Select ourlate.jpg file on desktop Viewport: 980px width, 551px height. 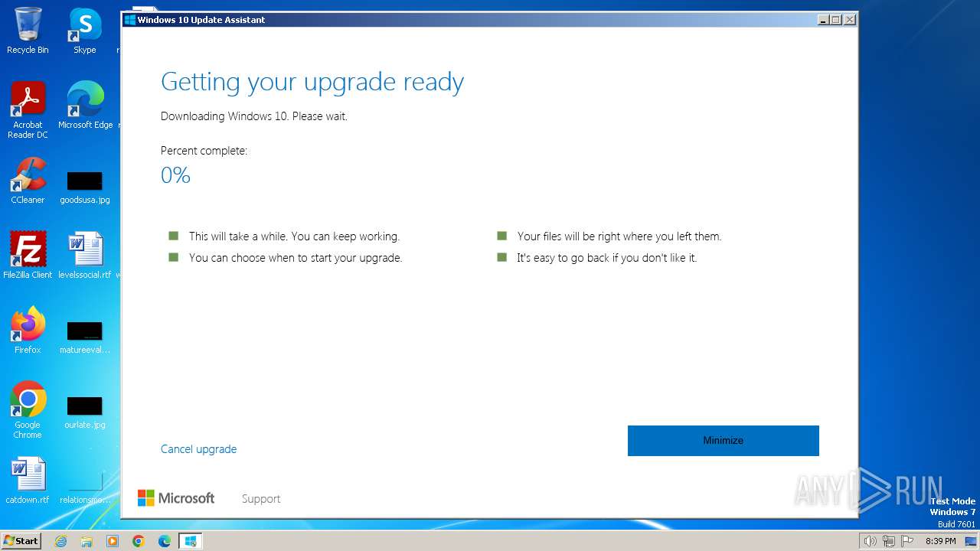pyautogui.click(x=84, y=412)
